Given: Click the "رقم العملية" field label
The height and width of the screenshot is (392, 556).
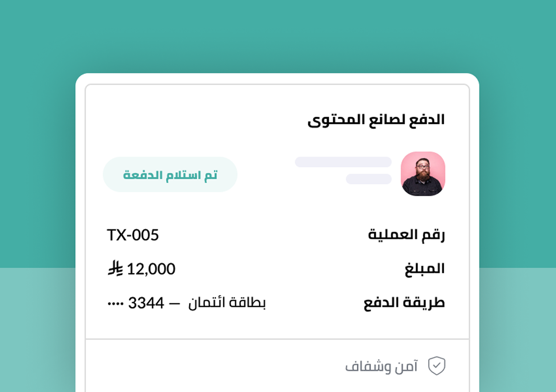Looking at the screenshot, I should point(406,235).
